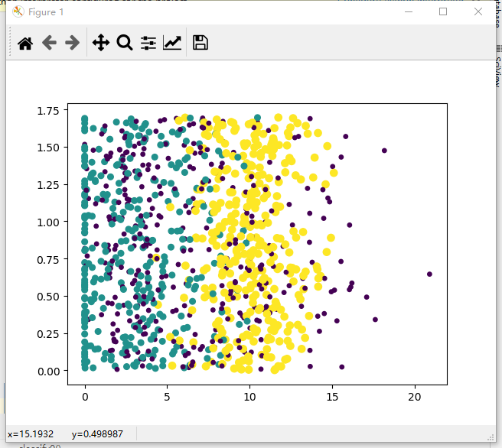Minimize the Figure 1 window
Viewport: 502px width, 448px height.
click(x=409, y=11)
